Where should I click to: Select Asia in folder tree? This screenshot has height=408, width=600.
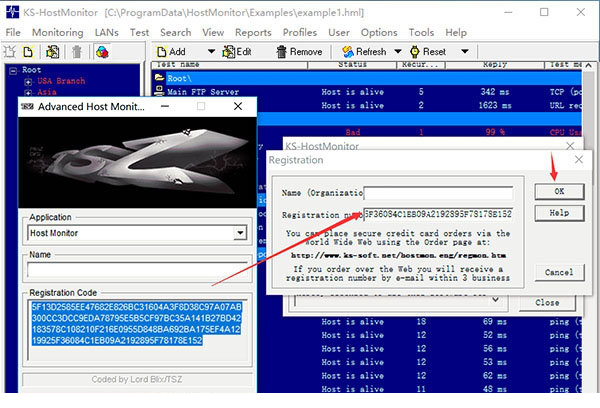pyautogui.click(x=47, y=92)
